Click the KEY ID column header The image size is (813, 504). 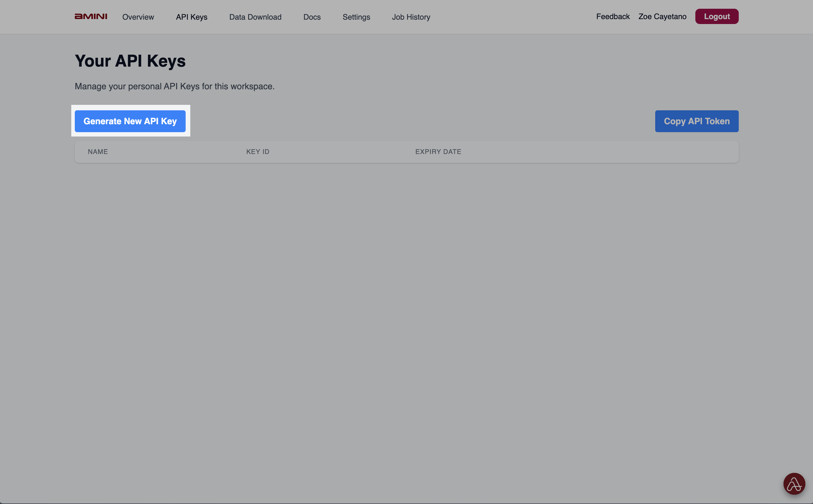258,152
